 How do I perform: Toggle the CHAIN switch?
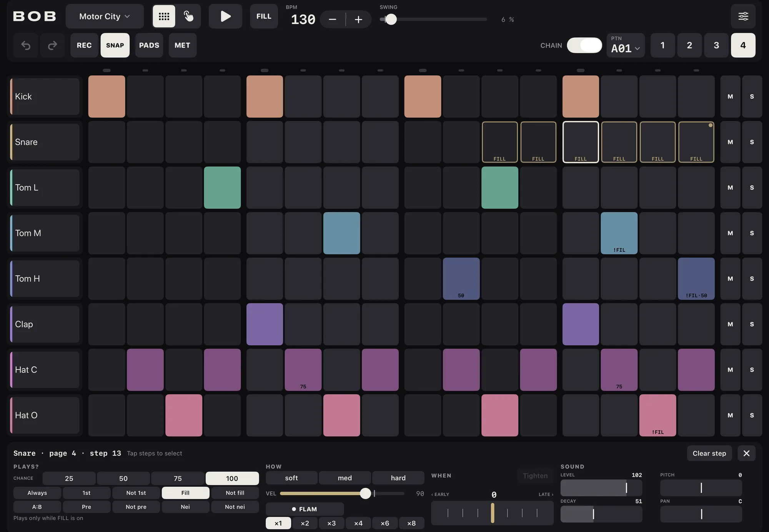(x=584, y=45)
